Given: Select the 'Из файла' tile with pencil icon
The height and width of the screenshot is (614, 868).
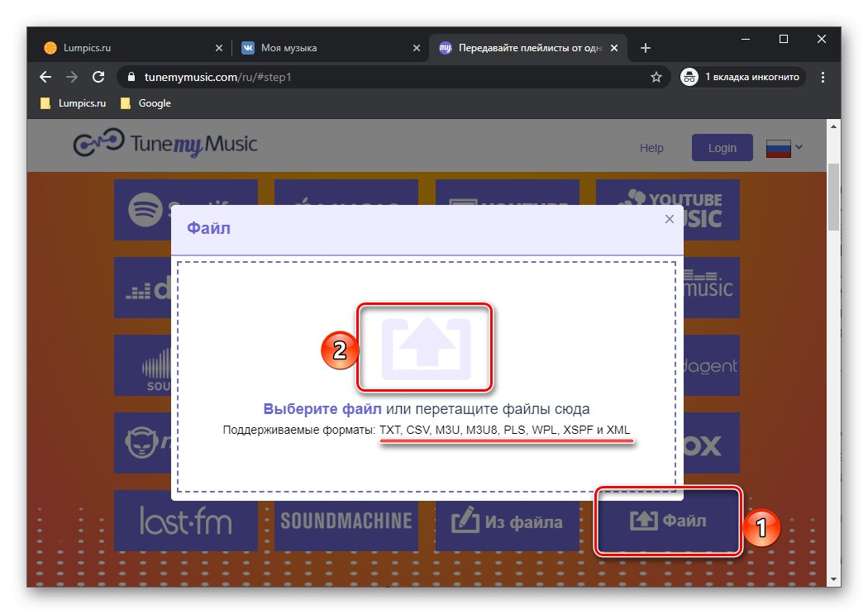Looking at the screenshot, I should coord(506,521).
